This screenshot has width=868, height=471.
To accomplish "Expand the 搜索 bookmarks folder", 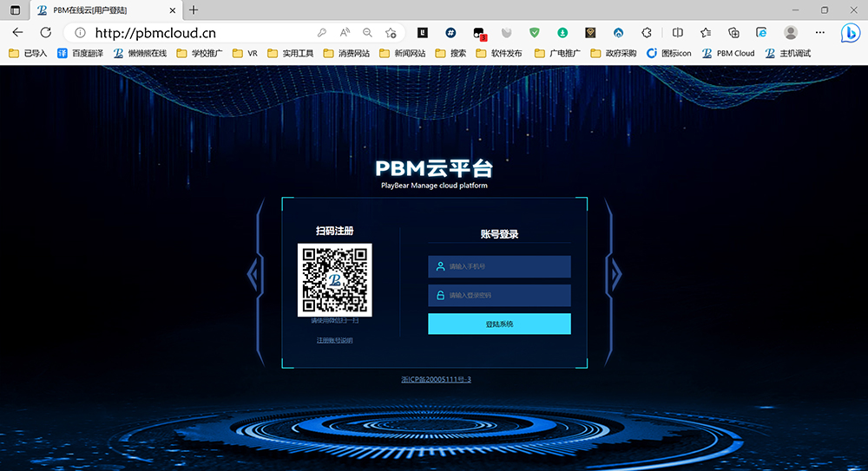I will 450,53.
